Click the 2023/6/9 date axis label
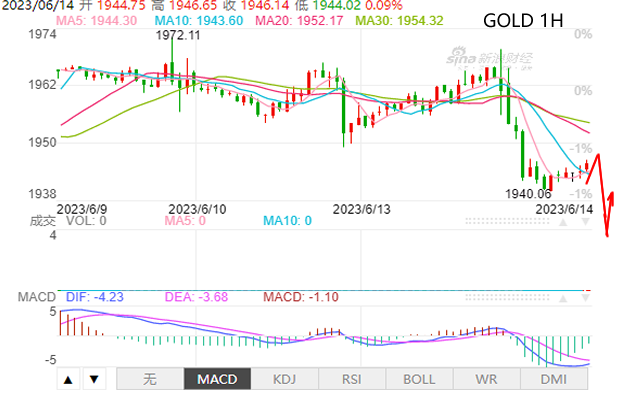The height and width of the screenshot is (400, 620). (x=82, y=209)
